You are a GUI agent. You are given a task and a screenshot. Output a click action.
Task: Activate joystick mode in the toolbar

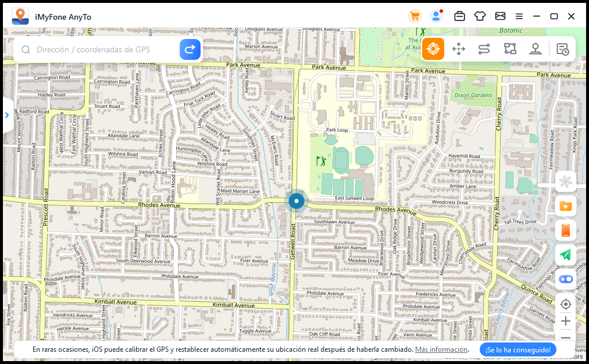[x=536, y=49]
